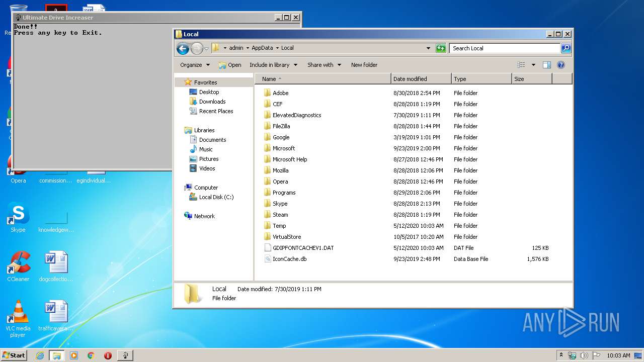
Task: Click the Windows Explorer taskbar button
Action: pyautogui.click(x=56, y=355)
